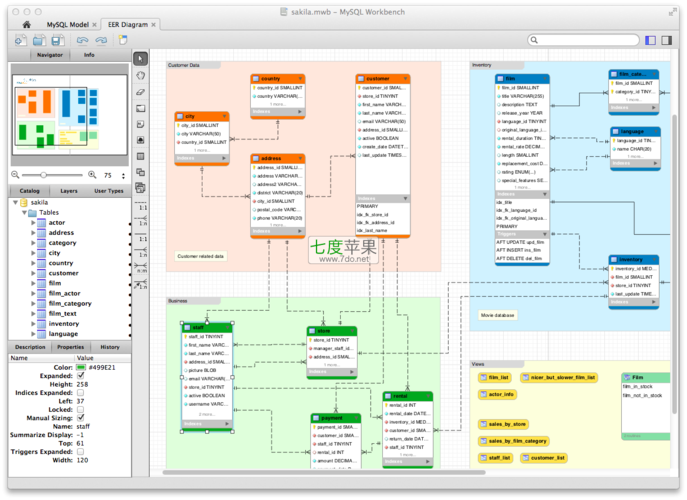Open the sales_by_film_category view
This screenshot has width=687, height=500.
(513, 441)
